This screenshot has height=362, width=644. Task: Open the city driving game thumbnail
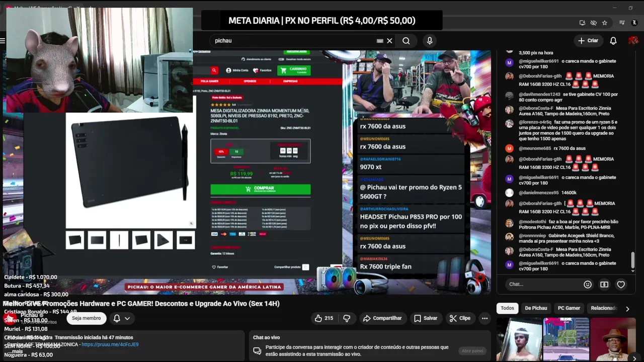tap(566, 340)
